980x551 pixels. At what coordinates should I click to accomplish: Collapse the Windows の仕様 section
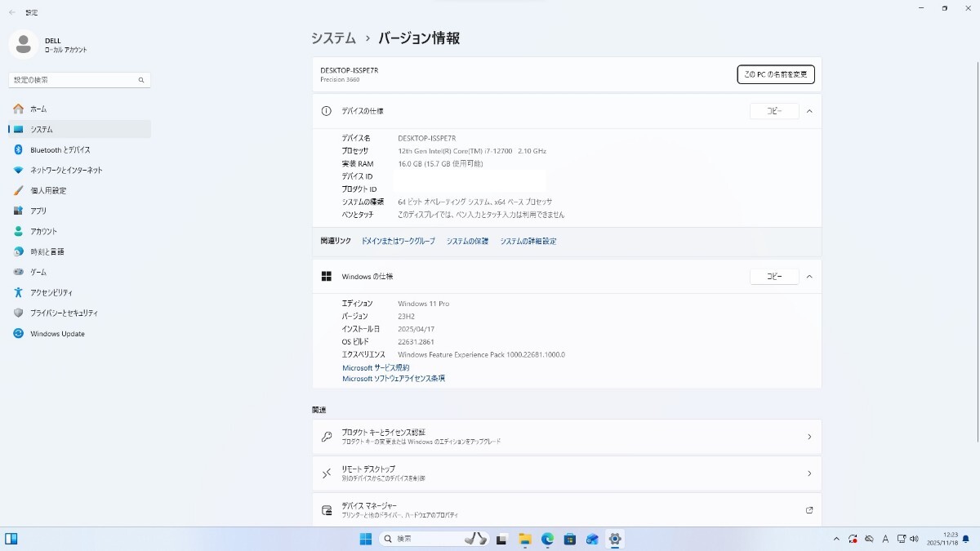click(809, 276)
